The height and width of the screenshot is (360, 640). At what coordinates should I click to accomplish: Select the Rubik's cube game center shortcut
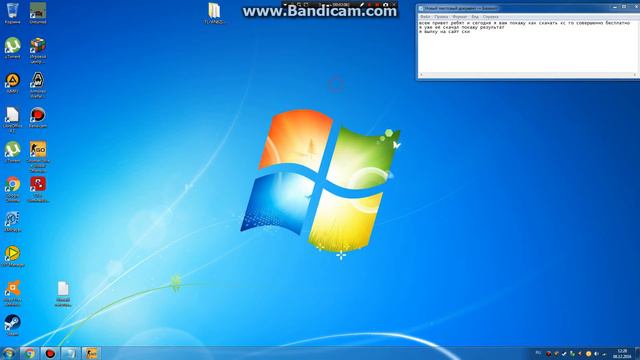[x=38, y=51]
